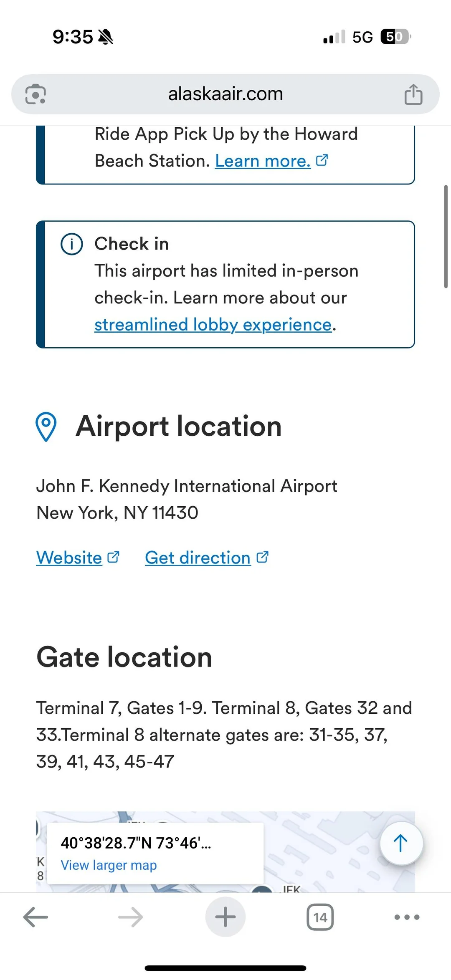Tap the page scrollbar indicator

(446, 236)
